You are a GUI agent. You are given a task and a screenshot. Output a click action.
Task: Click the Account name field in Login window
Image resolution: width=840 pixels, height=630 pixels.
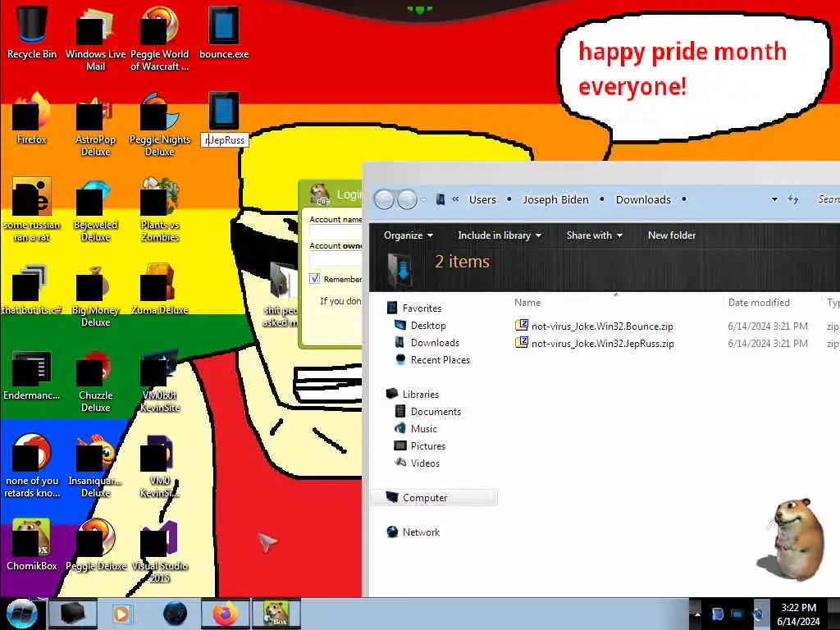[336, 232]
